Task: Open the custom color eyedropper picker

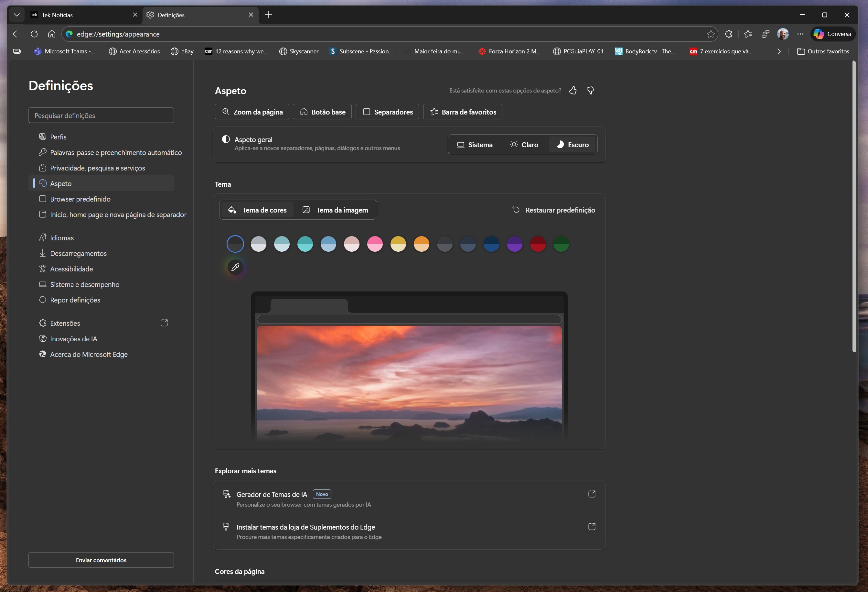Action: click(x=235, y=267)
